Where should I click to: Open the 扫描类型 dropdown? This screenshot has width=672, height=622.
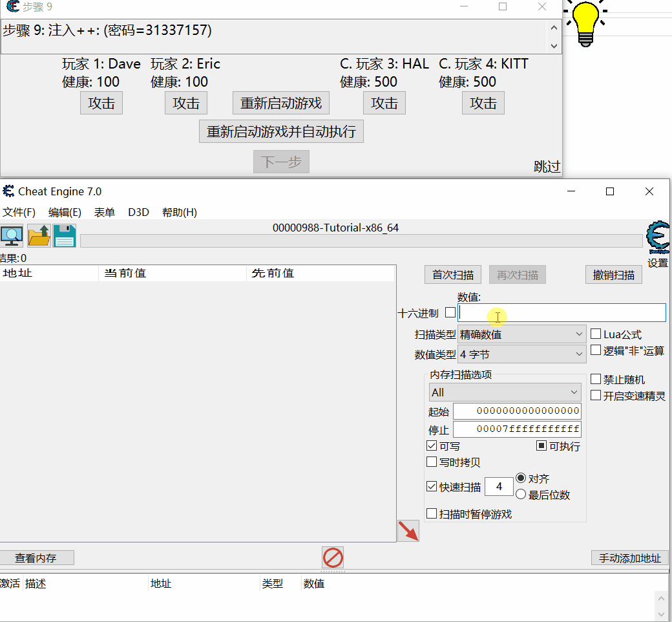click(521, 334)
